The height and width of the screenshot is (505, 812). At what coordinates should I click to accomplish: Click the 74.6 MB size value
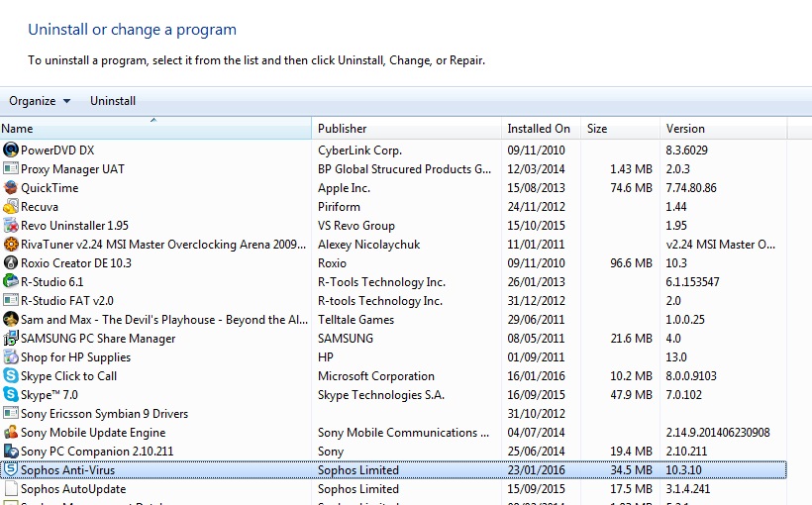[x=631, y=188]
